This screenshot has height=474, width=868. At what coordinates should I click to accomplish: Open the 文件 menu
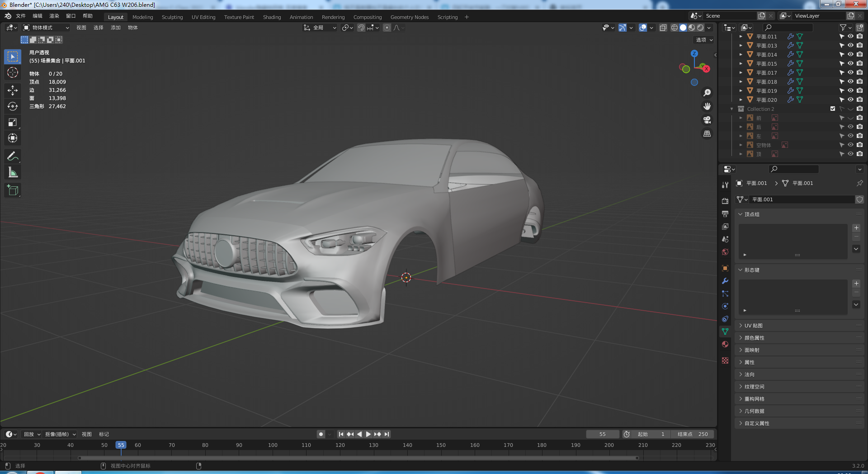(21, 16)
